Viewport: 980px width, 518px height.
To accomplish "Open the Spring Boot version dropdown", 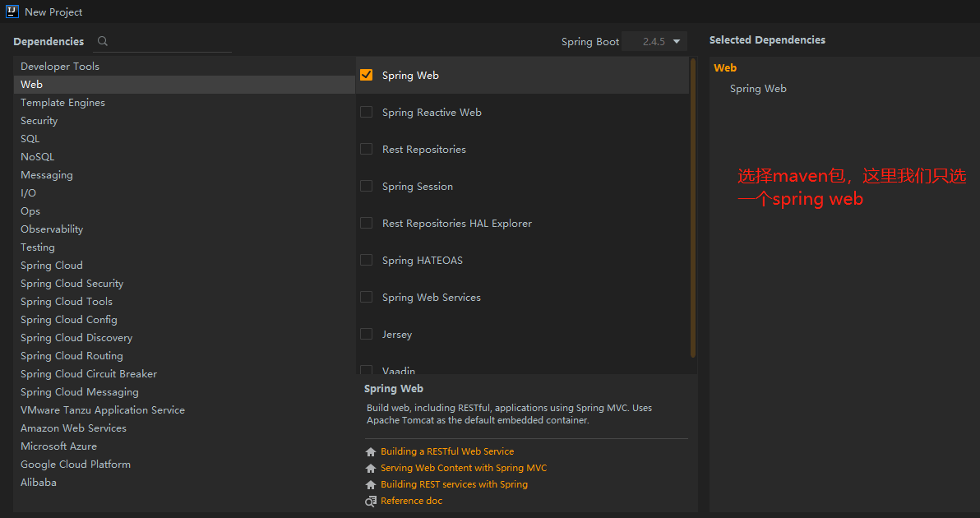I will [654, 41].
